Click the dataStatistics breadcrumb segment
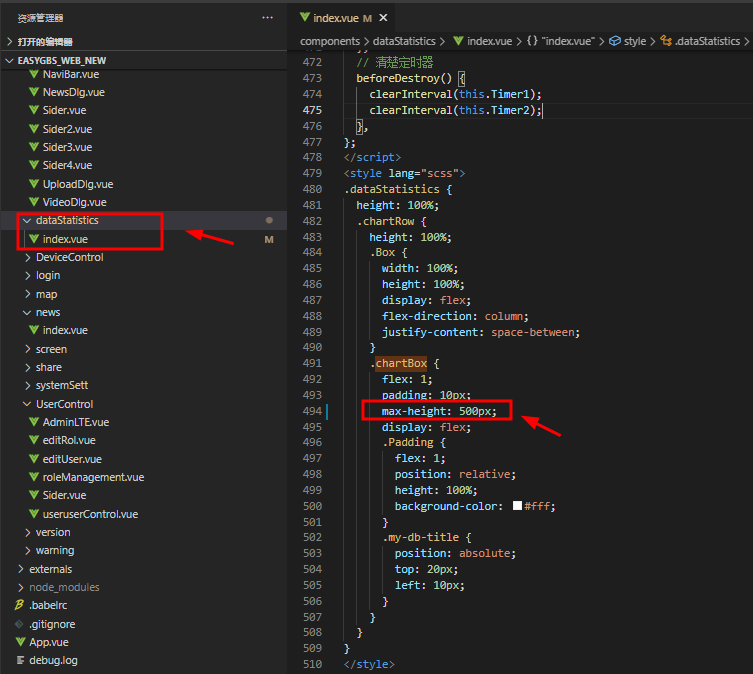 click(404, 41)
